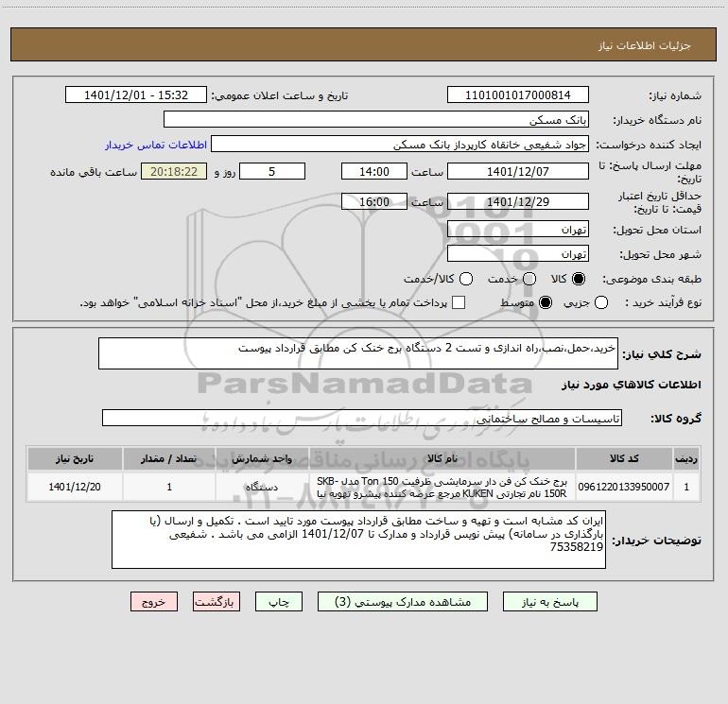Click the general description text box
Screen dimensions: 728x704
(358, 353)
